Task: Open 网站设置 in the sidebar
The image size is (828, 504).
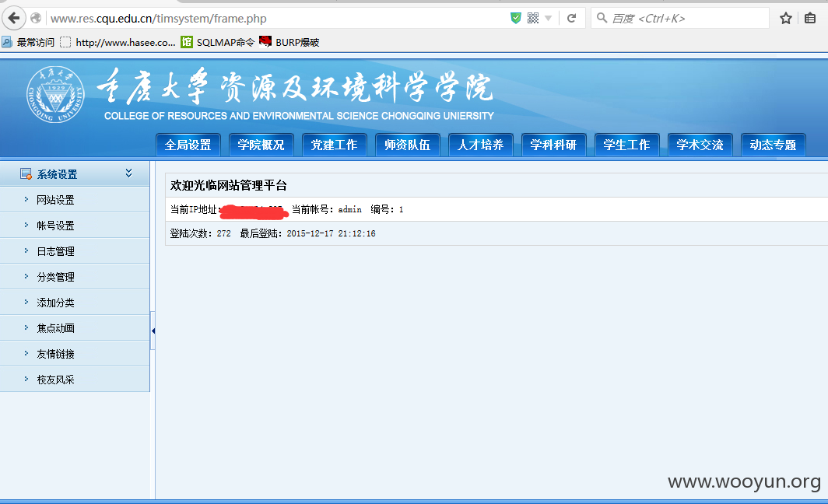Action: [75, 199]
